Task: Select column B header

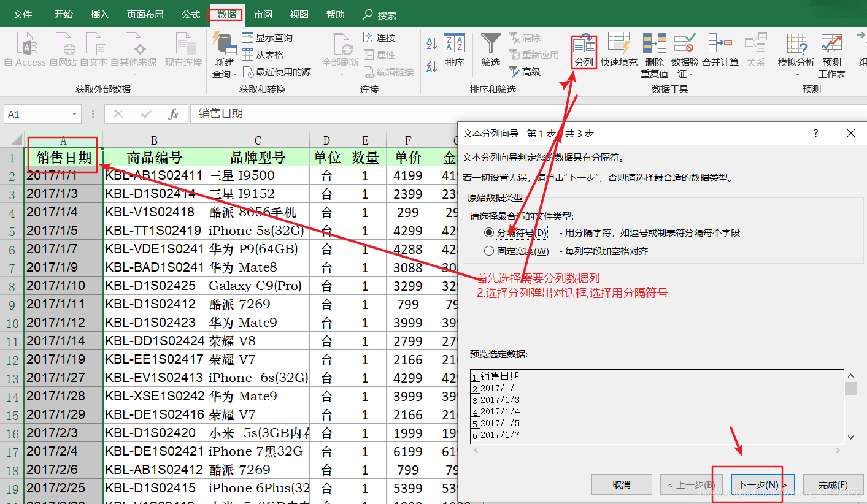Action: pos(154,141)
